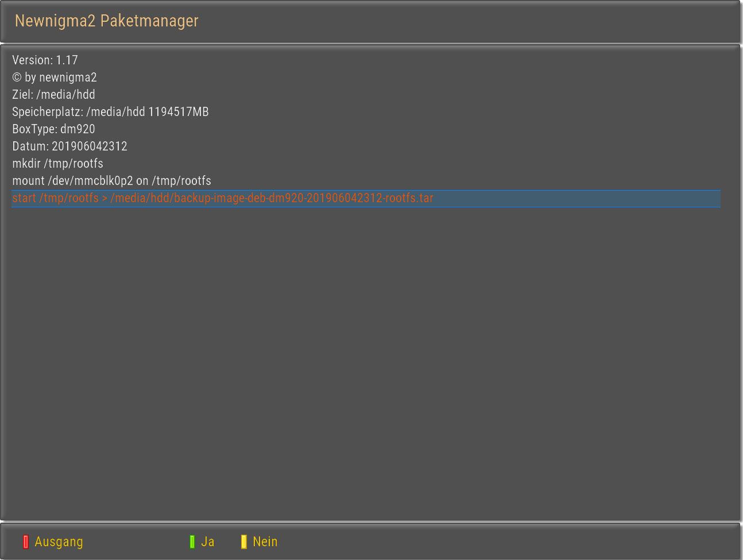Click the Datum label in the log

(x=30, y=146)
